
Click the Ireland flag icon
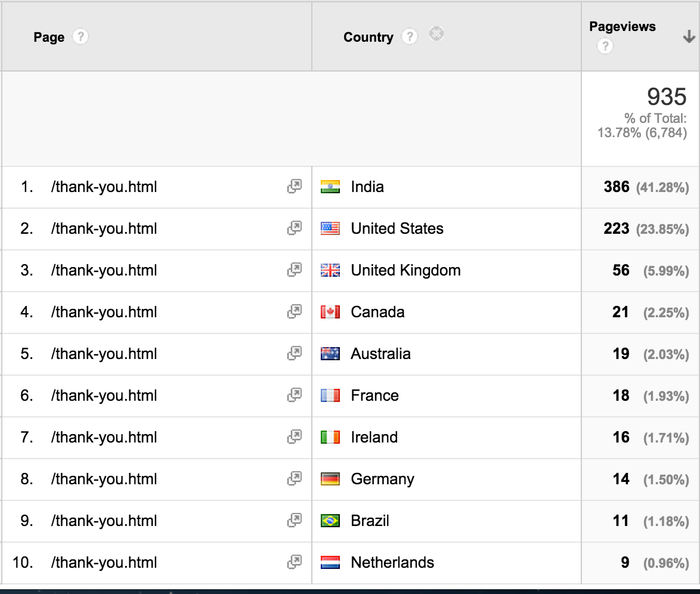(x=330, y=437)
